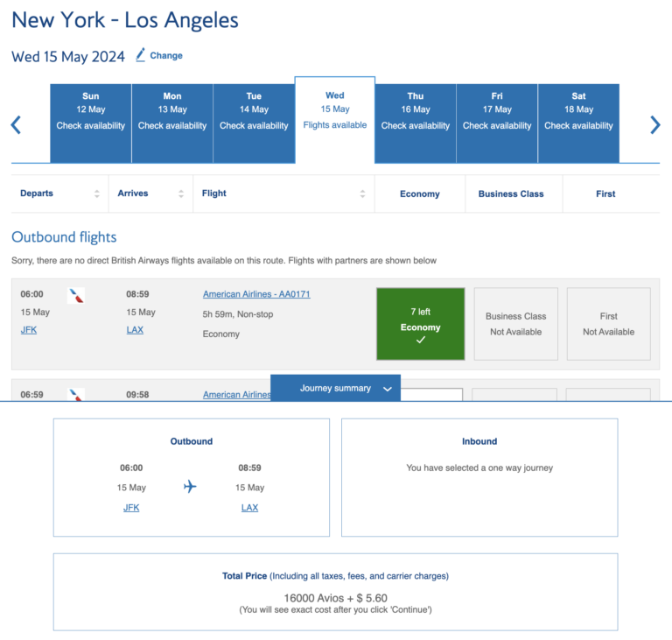Click the airplane icon in Outbound summary
672x640 pixels.
point(190,487)
